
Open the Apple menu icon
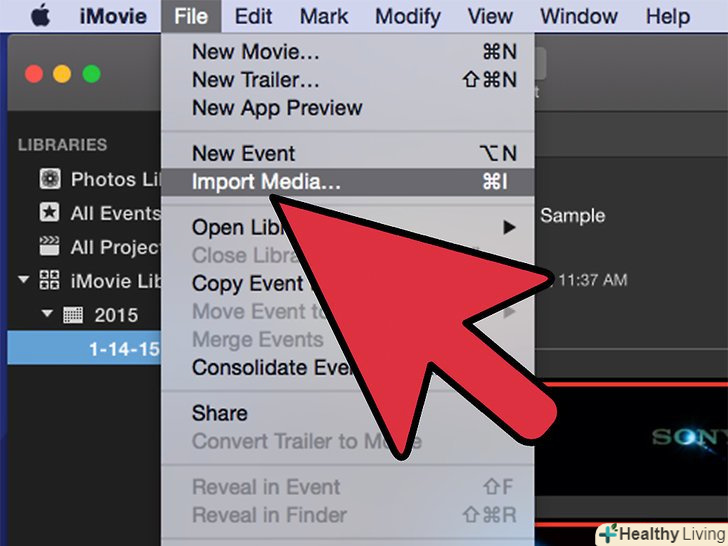(x=40, y=15)
